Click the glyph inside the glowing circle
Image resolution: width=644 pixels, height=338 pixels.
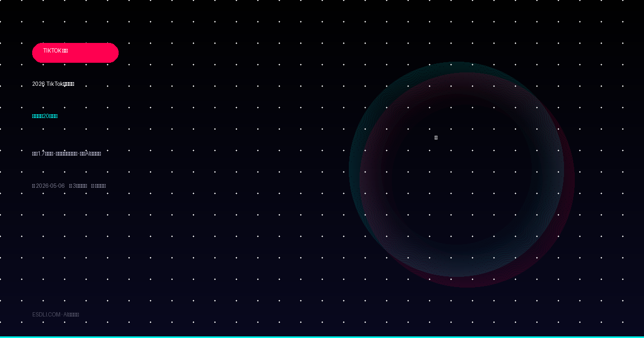tap(436, 137)
